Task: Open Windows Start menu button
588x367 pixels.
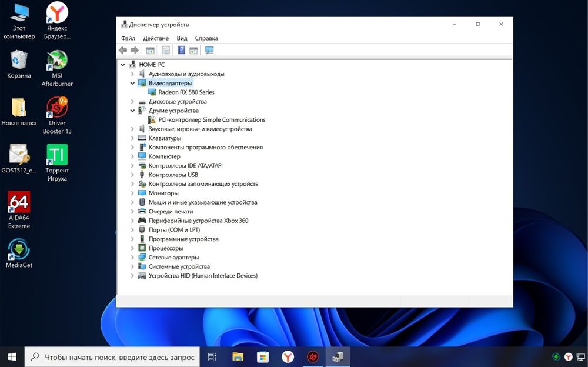Action: click(x=12, y=357)
